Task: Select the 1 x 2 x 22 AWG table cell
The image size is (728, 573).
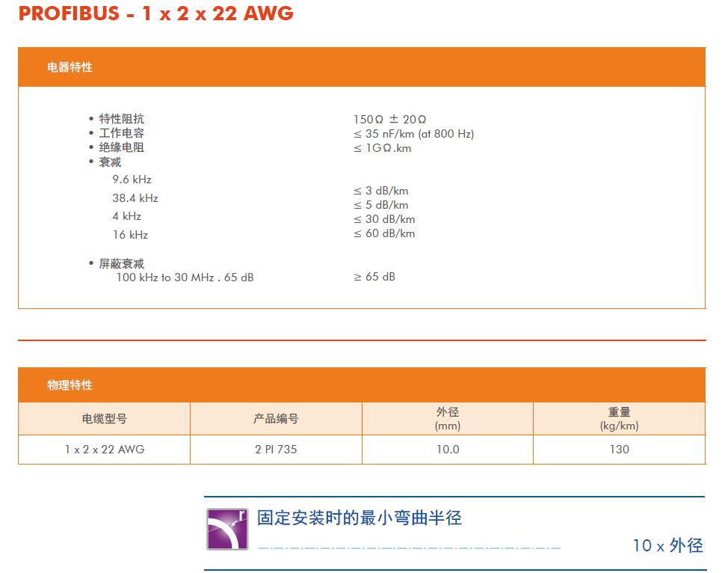Action: tap(105, 450)
